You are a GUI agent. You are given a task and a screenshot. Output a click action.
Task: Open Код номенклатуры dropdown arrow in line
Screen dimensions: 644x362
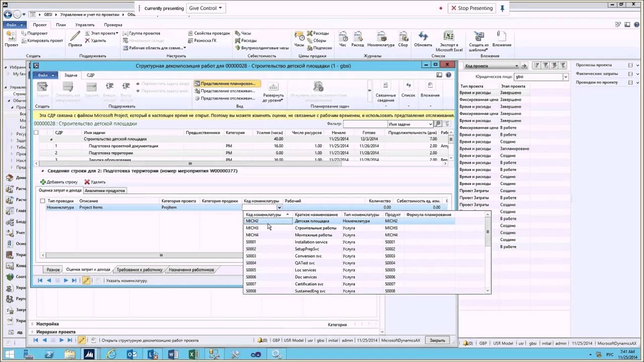(279, 208)
